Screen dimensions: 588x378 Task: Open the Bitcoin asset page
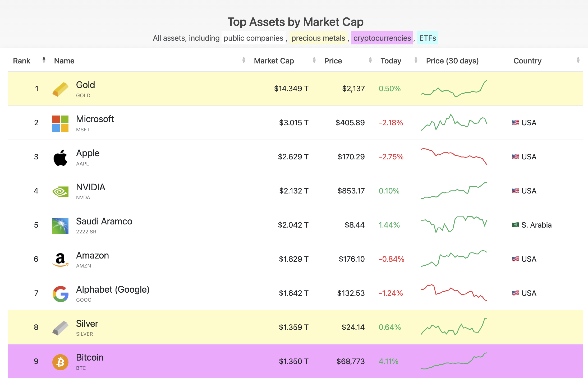90,357
